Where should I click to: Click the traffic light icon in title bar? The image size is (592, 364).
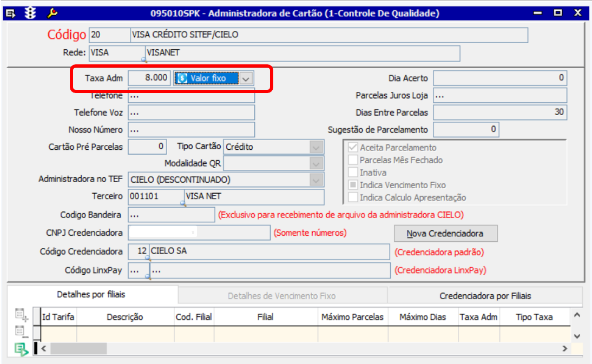(x=30, y=13)
